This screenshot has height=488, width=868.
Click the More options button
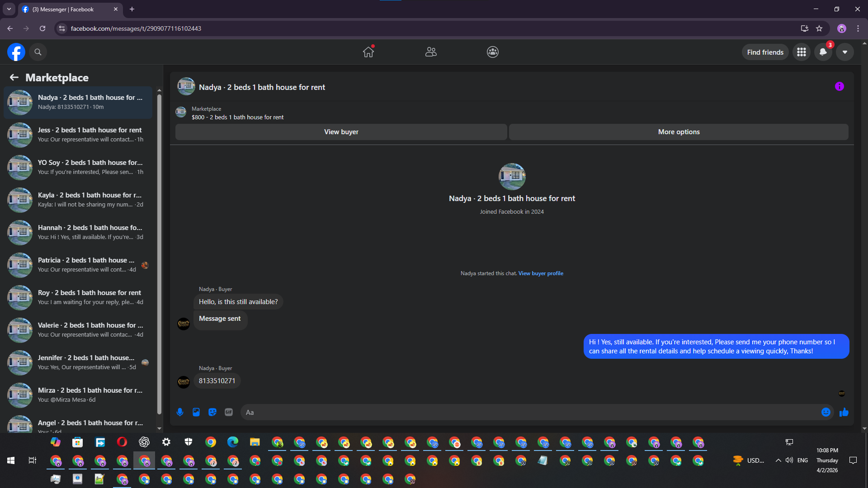(679, 132)
